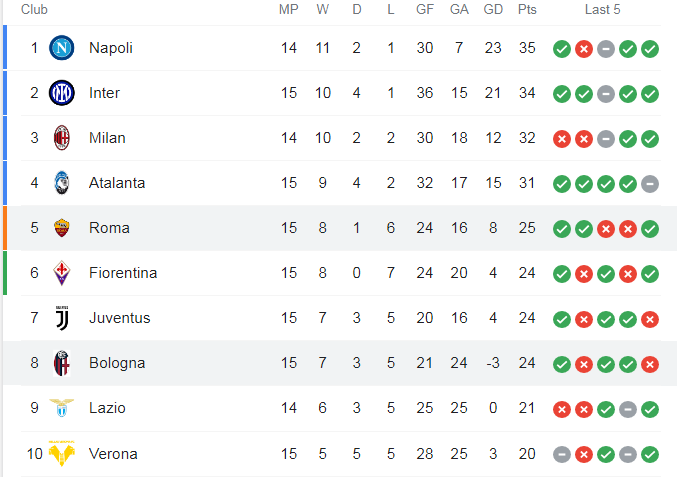Click the Juventus club crest
677x477 pixels.
[x=62, y=318]
